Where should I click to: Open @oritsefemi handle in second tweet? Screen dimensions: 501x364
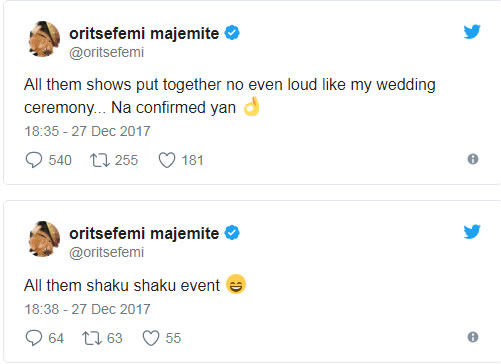106,252
